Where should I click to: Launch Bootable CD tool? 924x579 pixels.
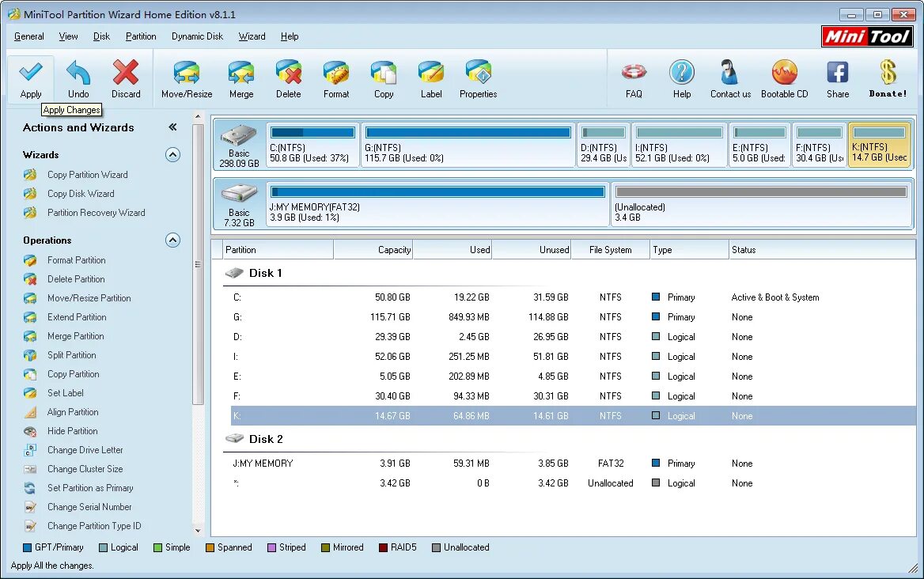click(x=784, y=78)
